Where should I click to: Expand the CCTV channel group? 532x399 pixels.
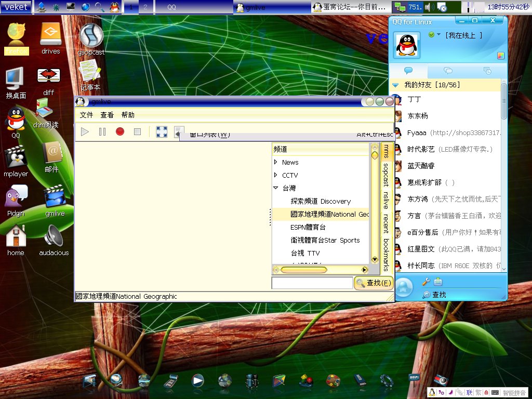pyautogui.click(x=275, y=175)
